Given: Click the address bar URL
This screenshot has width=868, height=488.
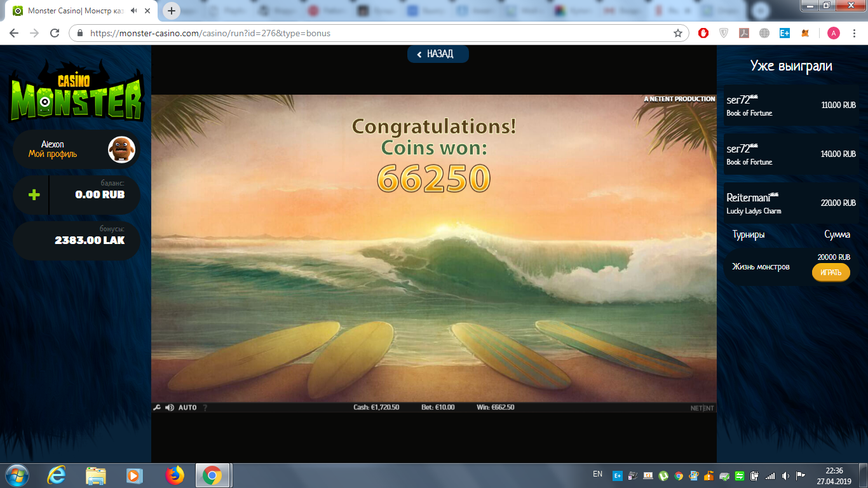Looking at the screenshot, I should pyautogui.click(x=210, y=33).
